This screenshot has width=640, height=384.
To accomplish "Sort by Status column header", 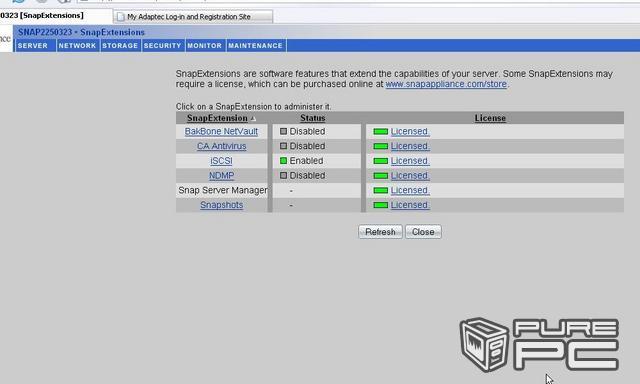I will click(x=313, y=118).
